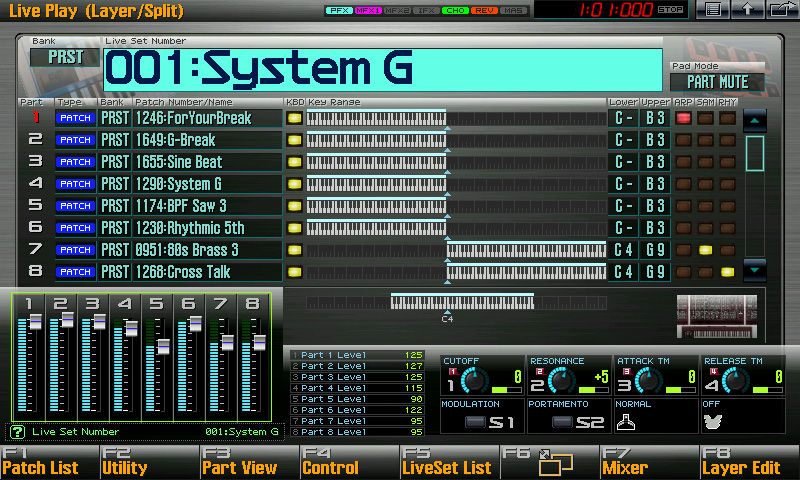Open F2 Utility

[149, 462]
